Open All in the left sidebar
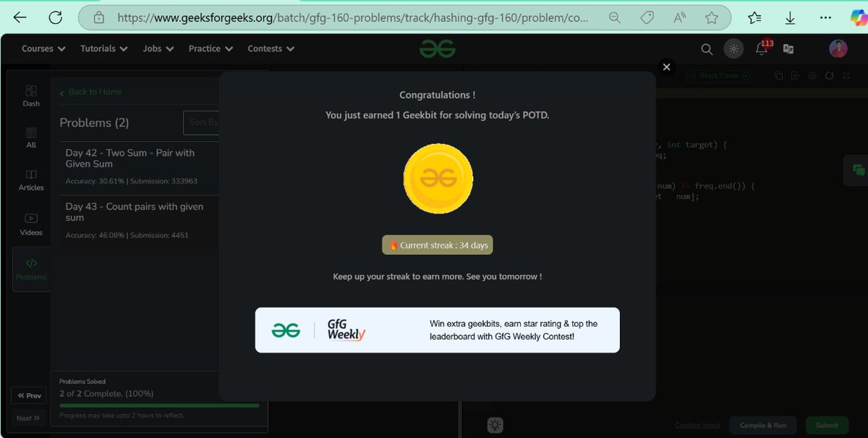The height and width of the screenshot is (438, 868). (31, 138)
